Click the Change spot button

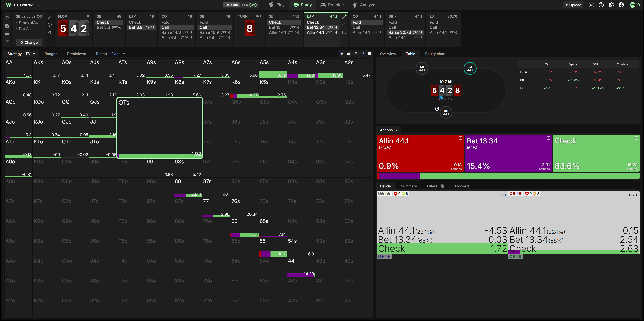click(29, 42)
